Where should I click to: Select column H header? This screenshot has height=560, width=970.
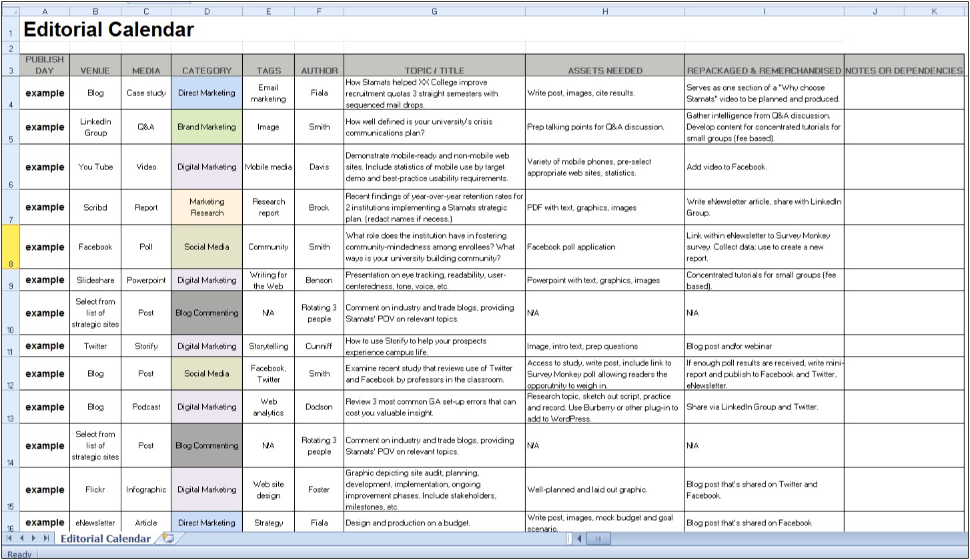tap(605, 11)
